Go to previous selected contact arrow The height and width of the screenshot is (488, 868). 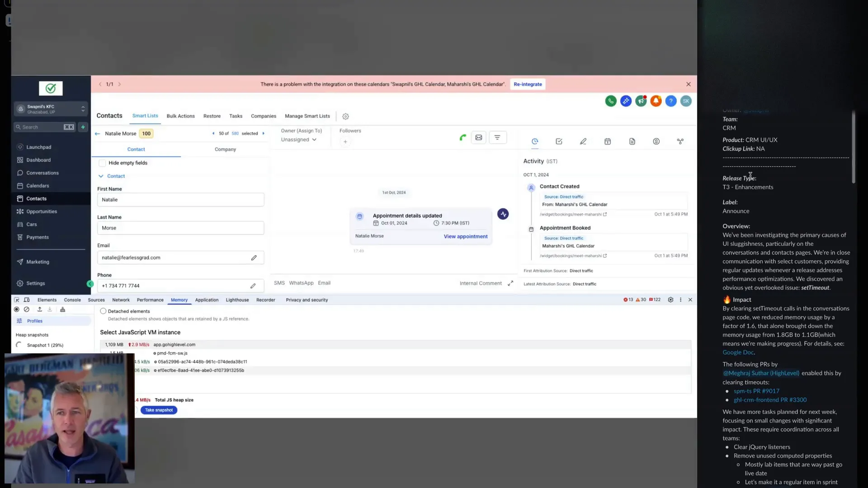(x=213, y=134)
